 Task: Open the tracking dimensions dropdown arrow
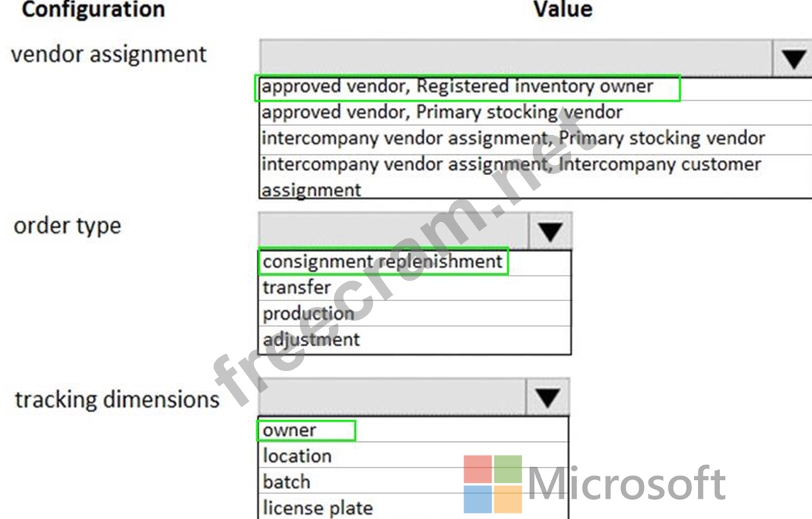547,398
